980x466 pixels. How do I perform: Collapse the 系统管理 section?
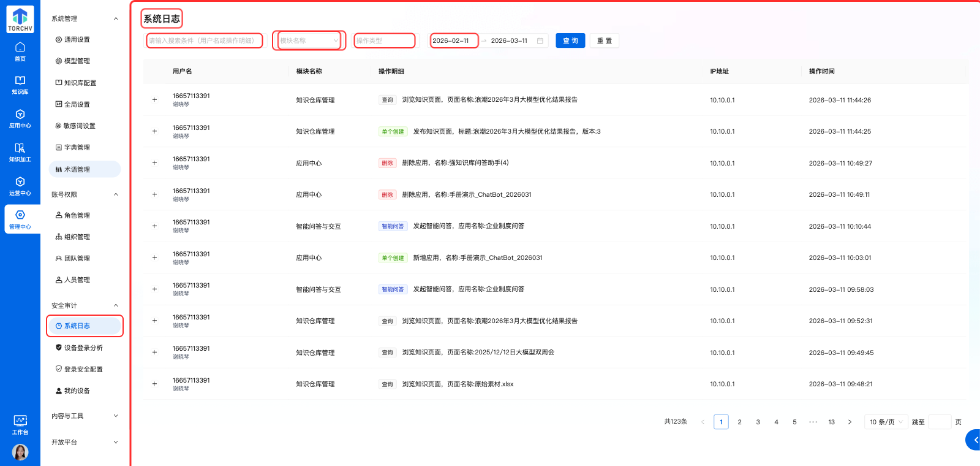click(116, 18)
